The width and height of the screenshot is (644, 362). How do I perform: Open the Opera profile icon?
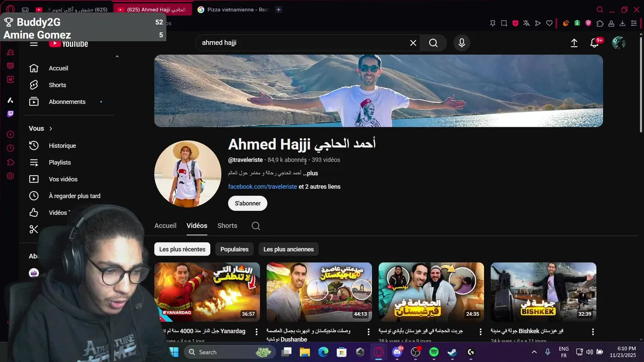coord(611,23)
